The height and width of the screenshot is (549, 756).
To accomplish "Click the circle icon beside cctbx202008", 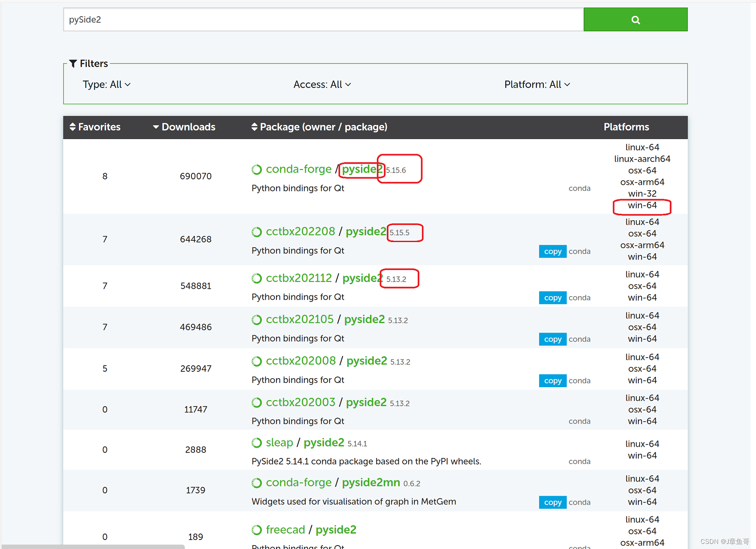I will pyautogui.click(x=257, y=361).
